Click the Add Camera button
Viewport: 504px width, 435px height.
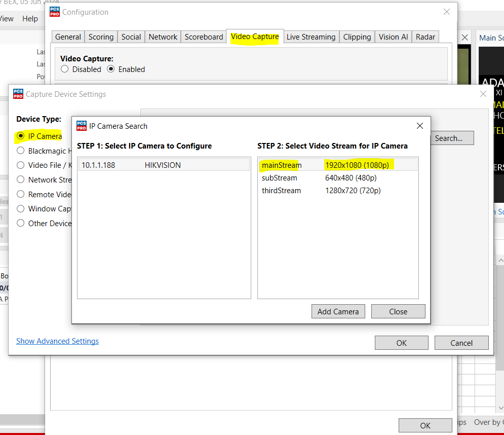click(338, 311)
